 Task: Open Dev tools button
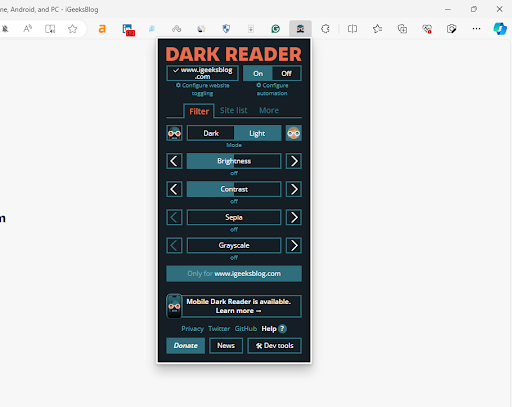[275, 346]
